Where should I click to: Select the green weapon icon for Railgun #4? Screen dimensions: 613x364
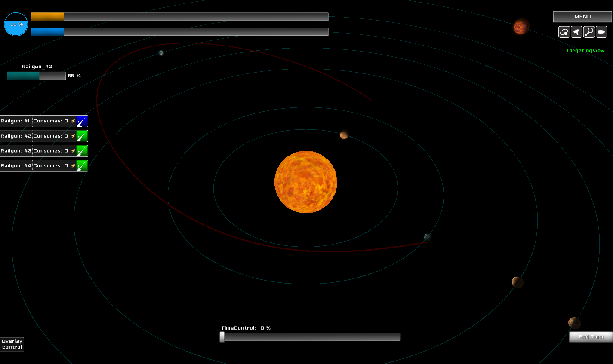coord(83,166)
